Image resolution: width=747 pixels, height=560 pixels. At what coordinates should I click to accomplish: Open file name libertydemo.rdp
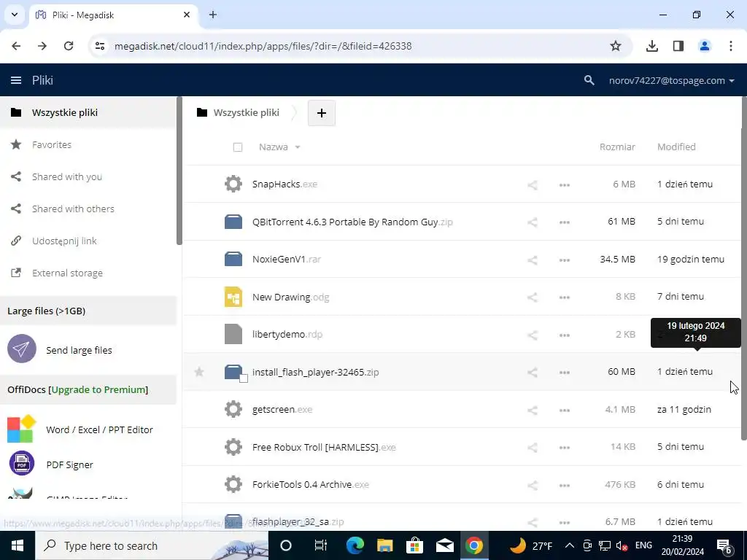tap(287, 334)
